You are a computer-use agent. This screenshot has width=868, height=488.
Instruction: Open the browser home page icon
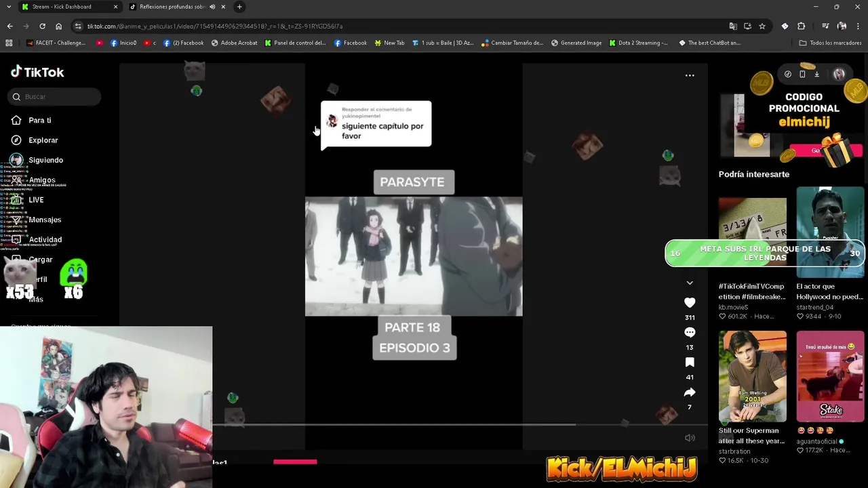58,26
